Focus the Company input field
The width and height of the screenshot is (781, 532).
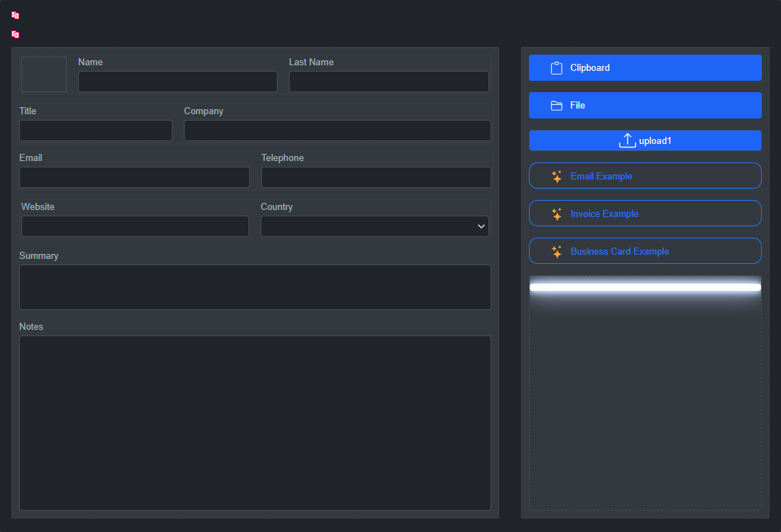[338, 131]
